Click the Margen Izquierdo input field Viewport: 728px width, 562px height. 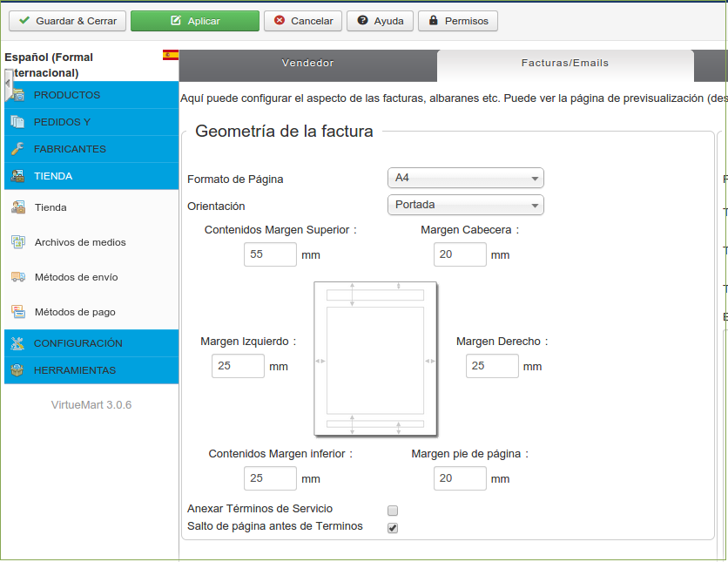tap(239, 366)
